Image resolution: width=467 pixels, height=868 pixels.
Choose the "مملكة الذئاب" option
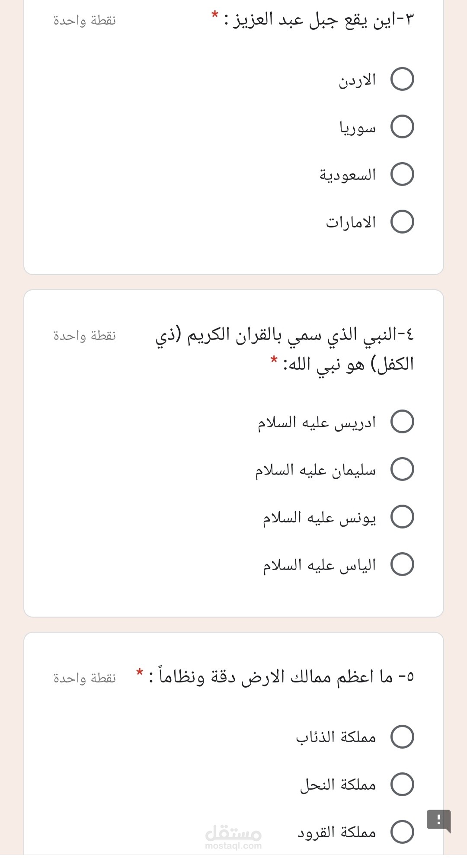[x=402, y=737]
